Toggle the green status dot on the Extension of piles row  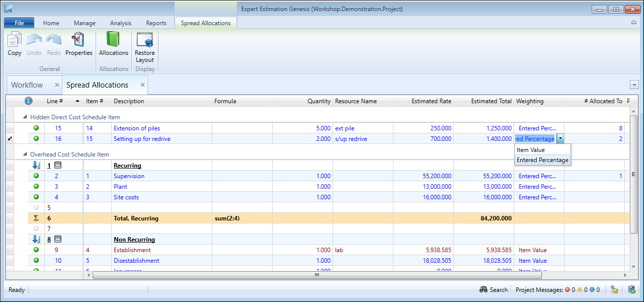36,128
